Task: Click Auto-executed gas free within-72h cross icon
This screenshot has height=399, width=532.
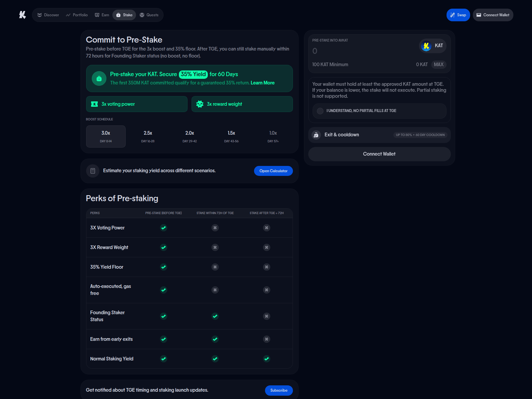Action: pyautogui.click(x=215, y=290)
